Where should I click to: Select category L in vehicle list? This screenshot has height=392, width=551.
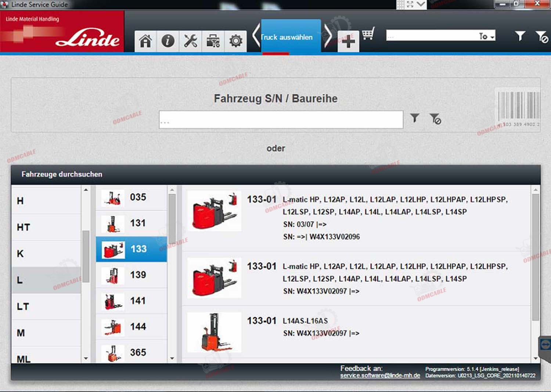coord(46,280)
